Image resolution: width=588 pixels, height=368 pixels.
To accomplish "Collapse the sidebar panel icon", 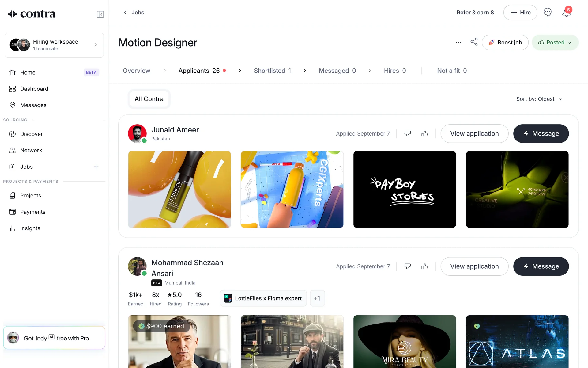I will (x=100, y=14).
